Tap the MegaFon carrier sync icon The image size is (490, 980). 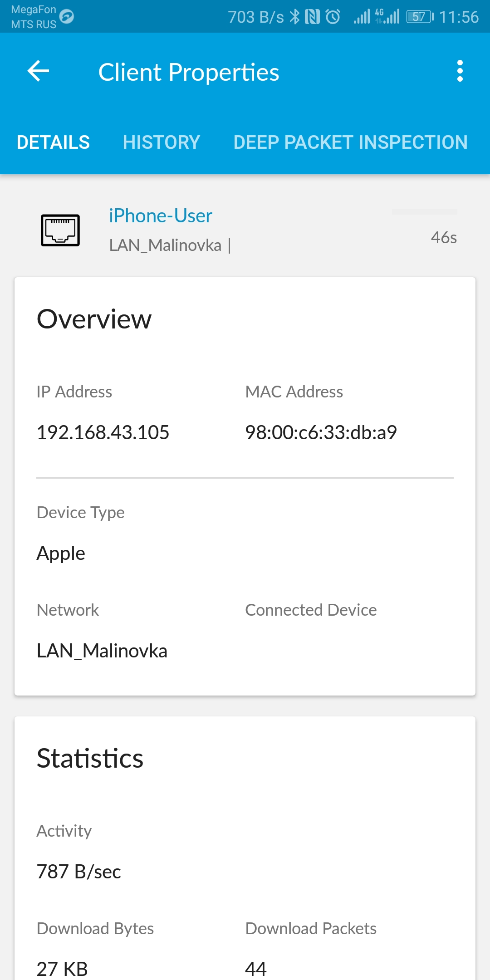point(67,16)
